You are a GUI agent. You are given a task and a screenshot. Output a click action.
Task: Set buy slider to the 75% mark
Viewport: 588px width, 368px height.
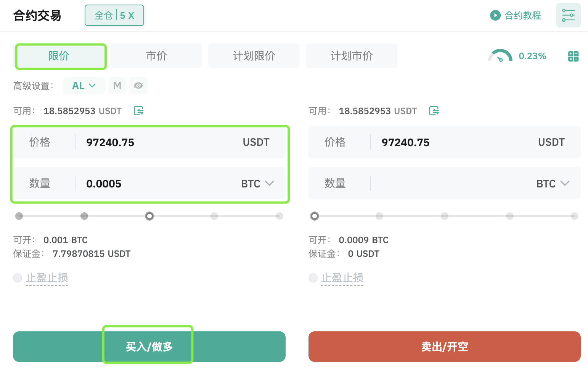click(214, 216)
